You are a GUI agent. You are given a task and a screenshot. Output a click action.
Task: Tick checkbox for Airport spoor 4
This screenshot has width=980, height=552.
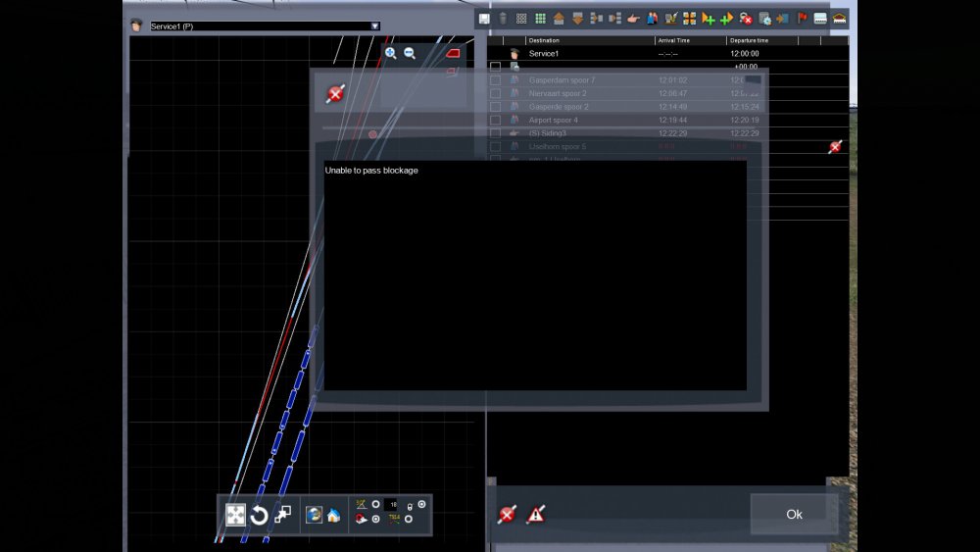pyautogui.click(x=495, y=120)
